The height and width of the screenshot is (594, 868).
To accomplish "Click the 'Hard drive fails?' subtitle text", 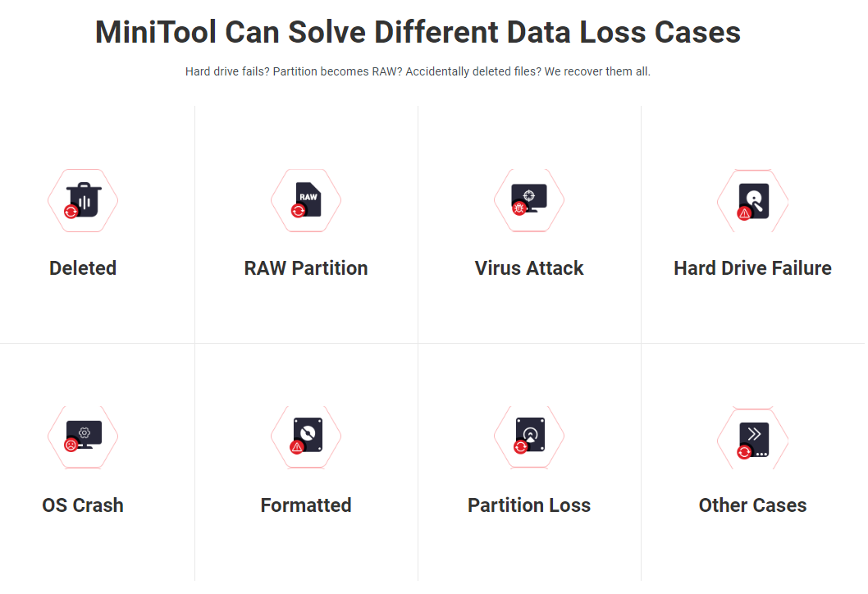I will (418, 72).
